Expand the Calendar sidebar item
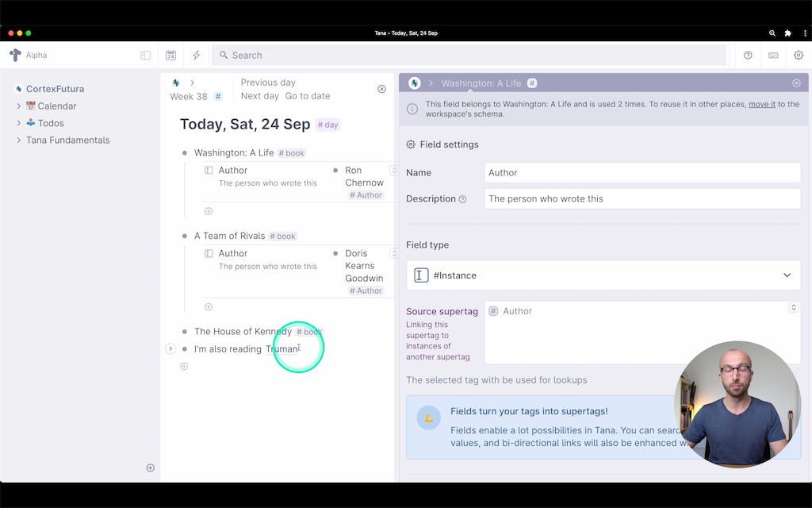812x508 pixels. click(19, 106)
